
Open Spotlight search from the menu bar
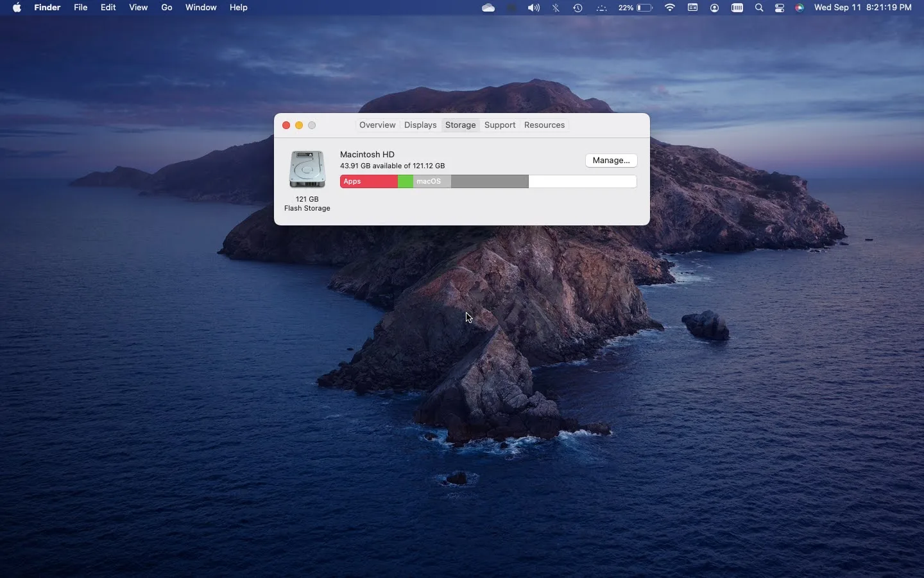pyautogui.click(x=759, y=8)
